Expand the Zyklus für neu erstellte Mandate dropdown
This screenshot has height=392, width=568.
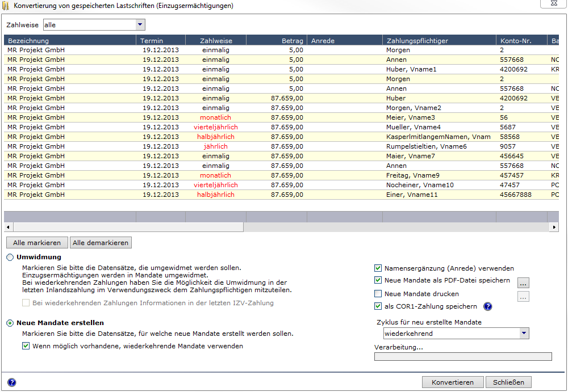[456, 334]
